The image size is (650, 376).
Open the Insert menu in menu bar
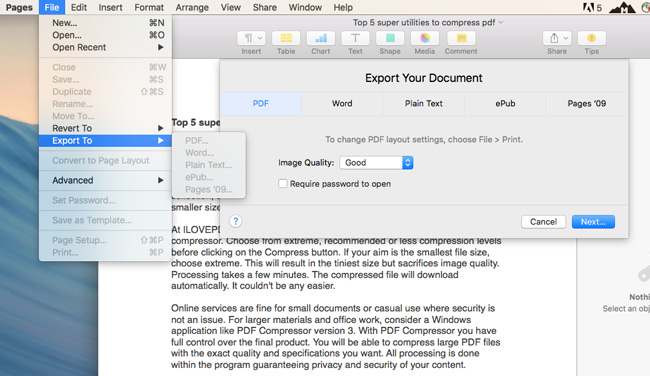click(x=110, y=7)
